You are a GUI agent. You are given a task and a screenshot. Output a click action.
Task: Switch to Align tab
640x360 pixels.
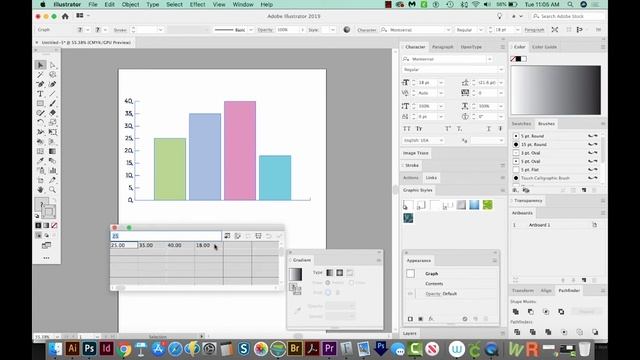[x=546, y=291]
